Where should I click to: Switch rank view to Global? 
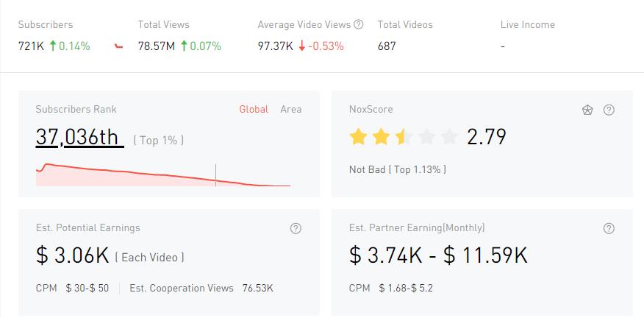coord(254,109)
